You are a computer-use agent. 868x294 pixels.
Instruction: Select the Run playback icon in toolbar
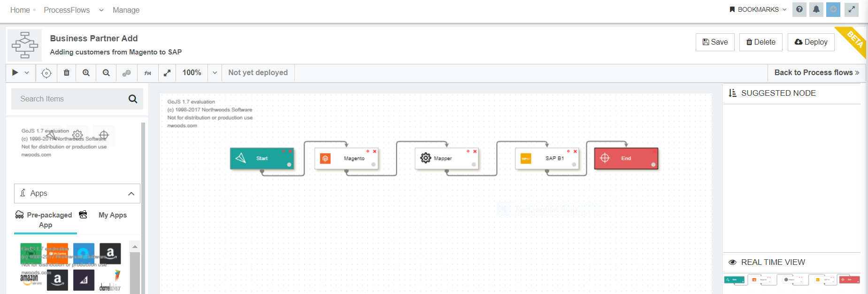[15, 73]
